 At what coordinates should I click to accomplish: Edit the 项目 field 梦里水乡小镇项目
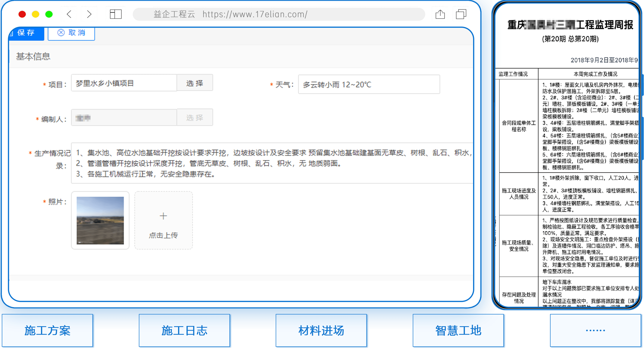[124, 83]
